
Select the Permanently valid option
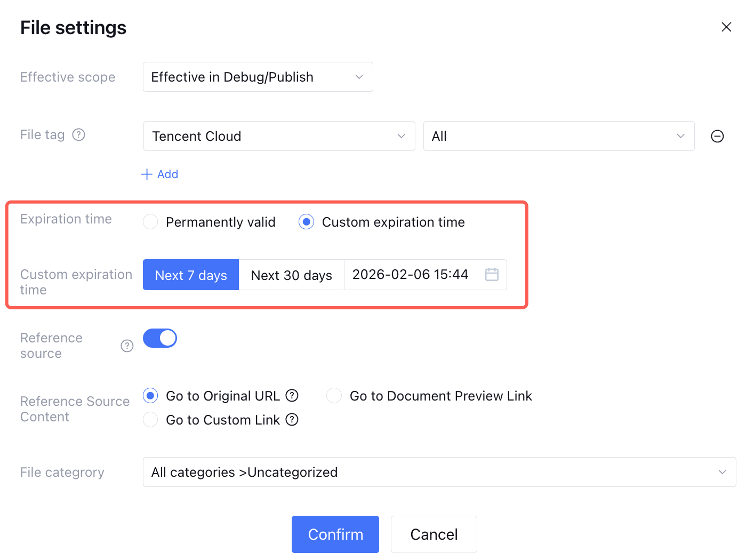pos(150,222)
